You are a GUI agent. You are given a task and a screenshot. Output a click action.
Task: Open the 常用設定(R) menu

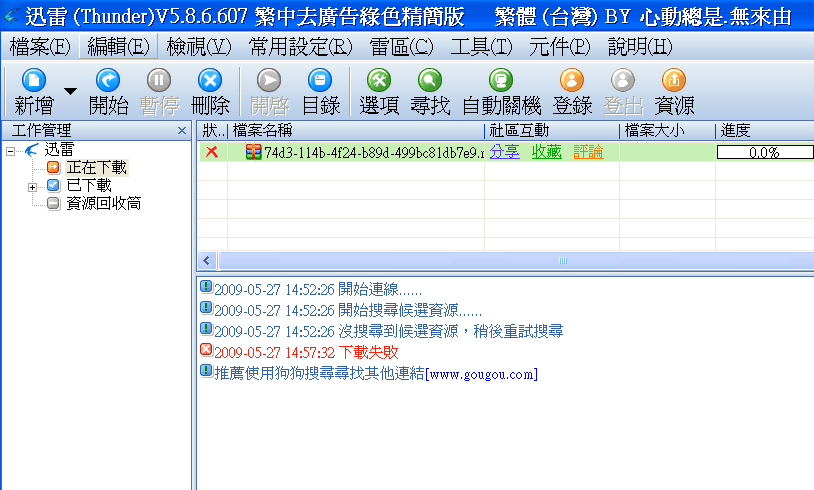(301, 47)
